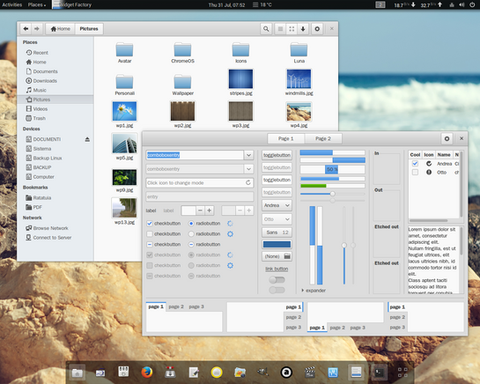Switch to the list view icon
480x384 pixels.
(x=281, y=29)
